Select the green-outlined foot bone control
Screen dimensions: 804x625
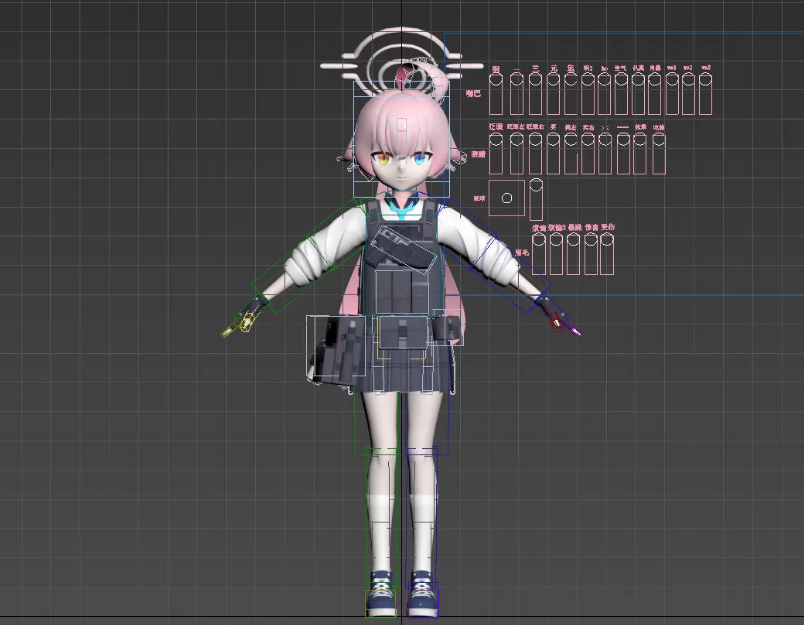coord(380,603)
